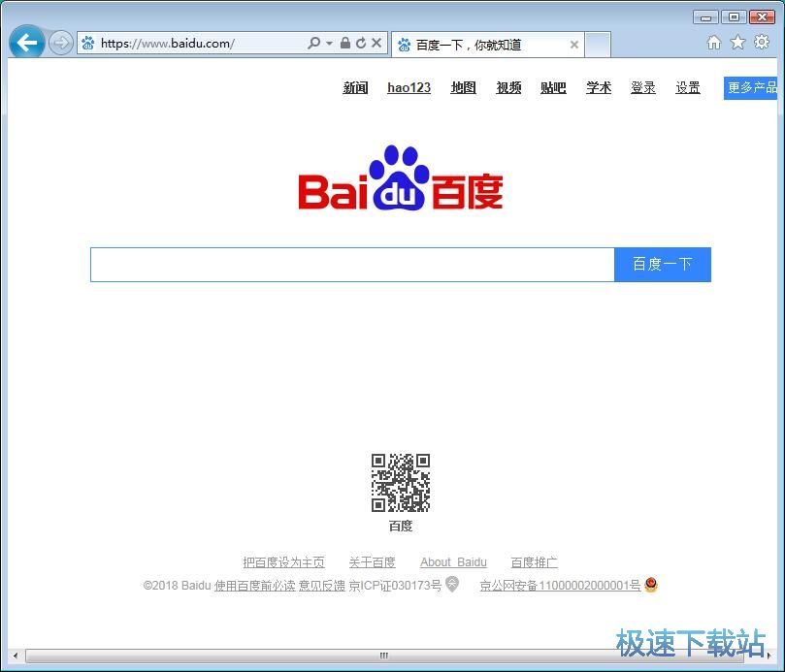Open the 地图 link

463,87
